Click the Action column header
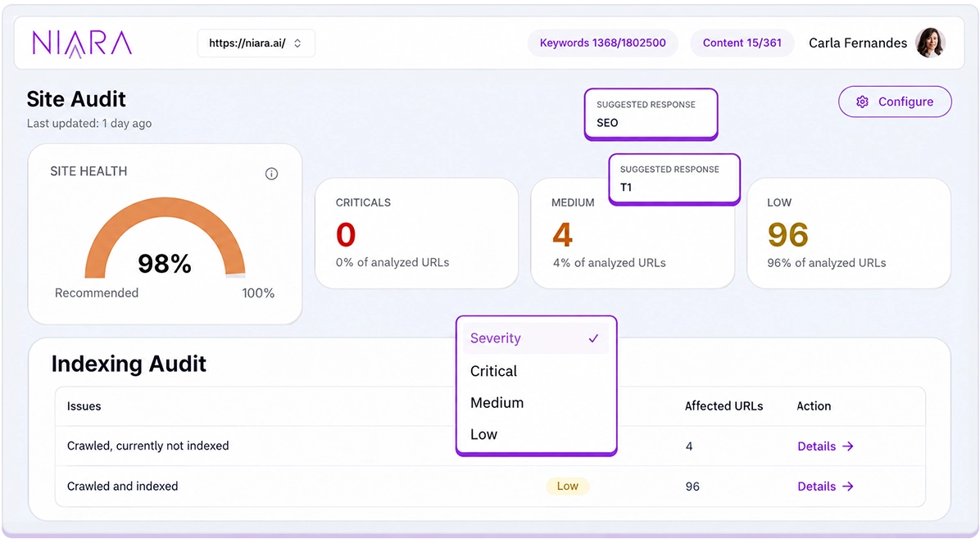This screenshot has width=980, height=539. click(814, 406)
